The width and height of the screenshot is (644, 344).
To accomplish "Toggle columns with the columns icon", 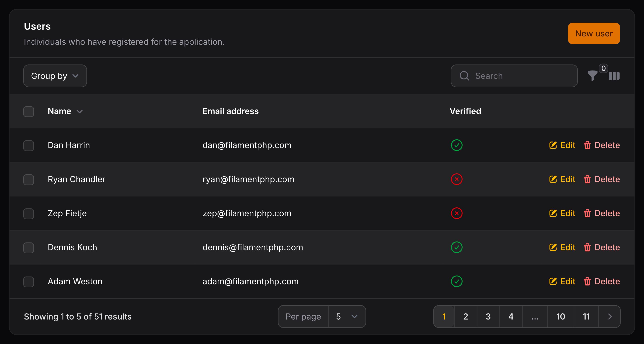I will coord(614,76).
